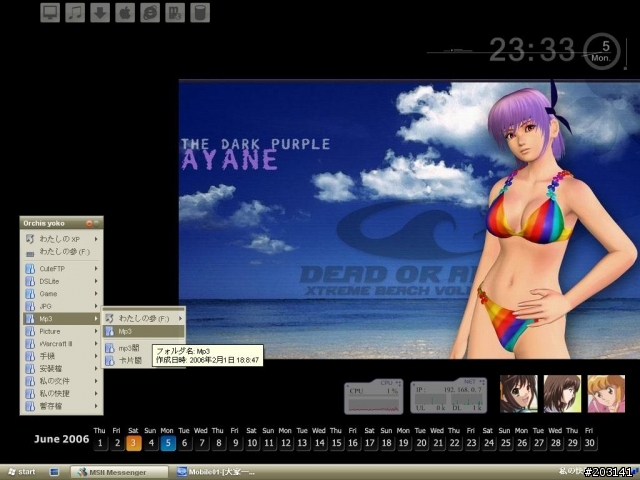Viewport: 640px width, 480px height.
Task: Select day 20 in the calendar strip
Action: [x=421, y=443]
